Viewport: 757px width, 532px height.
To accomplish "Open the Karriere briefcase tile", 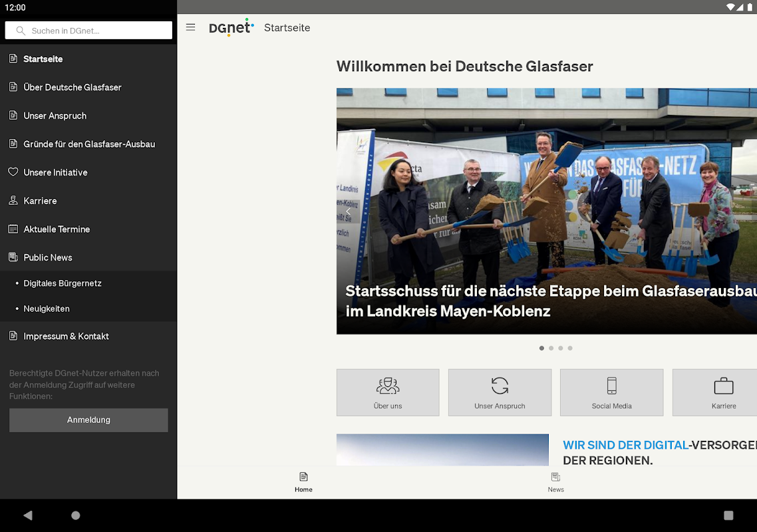I will pyautogui.click(x=714, y=392).
